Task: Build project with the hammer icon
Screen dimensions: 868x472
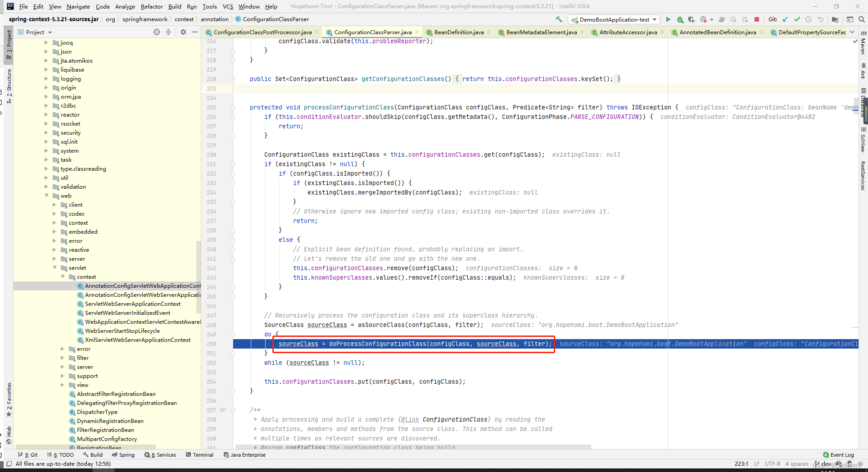Action: (x=559, y=19)
